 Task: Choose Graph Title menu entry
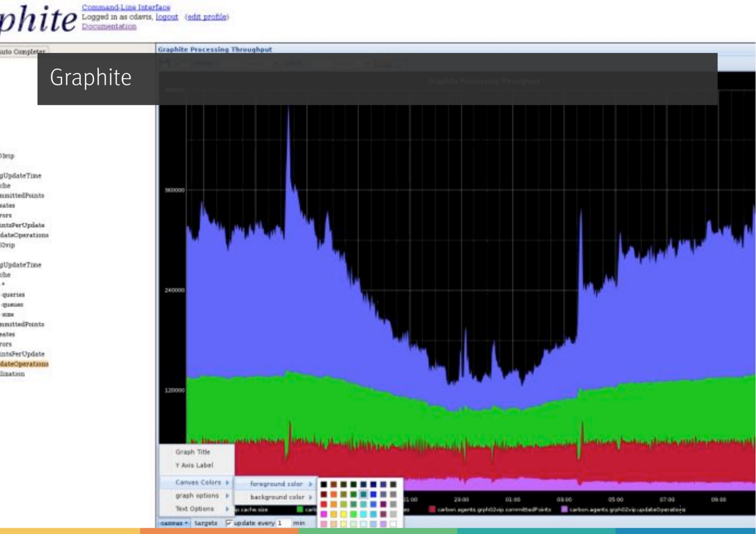click(x=193, y=452)
